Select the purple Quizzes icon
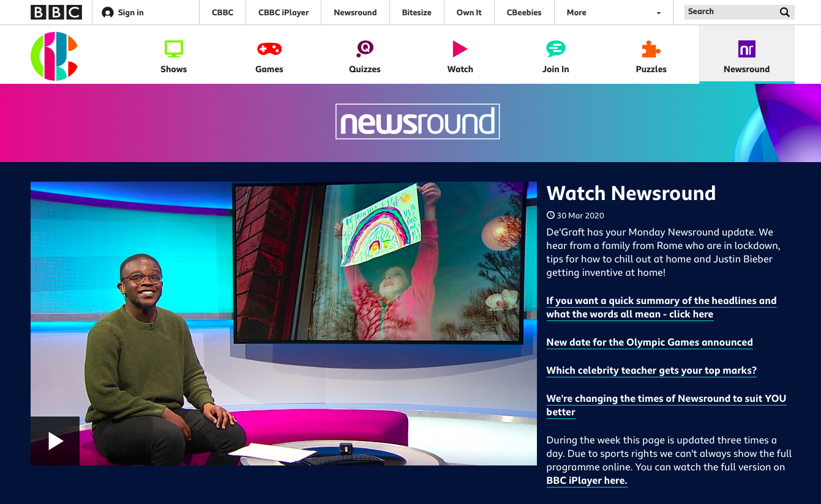The height and width of the screenshot is (504, 821). [x=365, y=48]
